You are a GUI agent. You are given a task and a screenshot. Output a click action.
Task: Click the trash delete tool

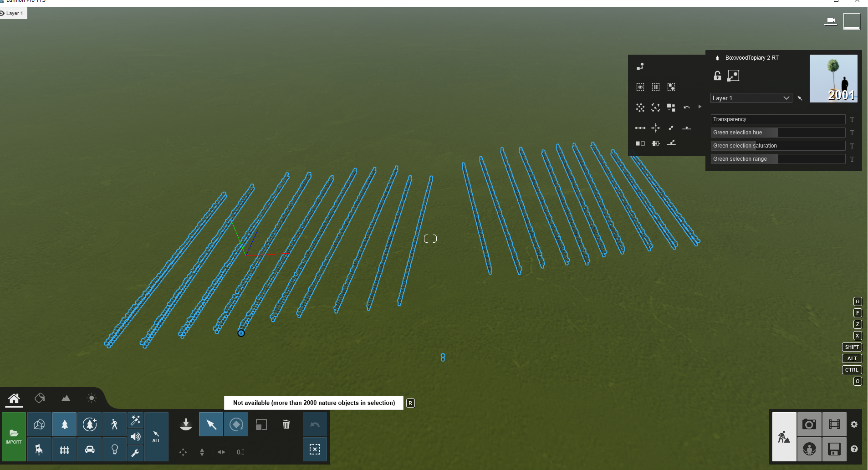pos(286,424)
